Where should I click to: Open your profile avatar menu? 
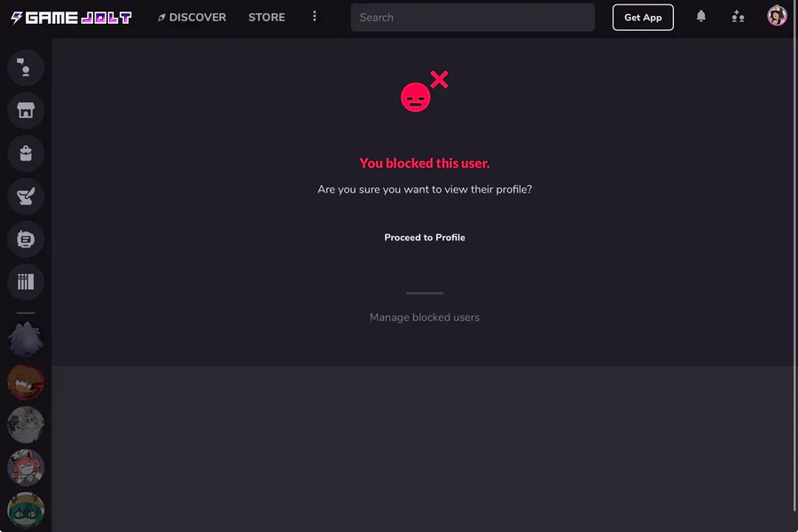click(777, 16)
